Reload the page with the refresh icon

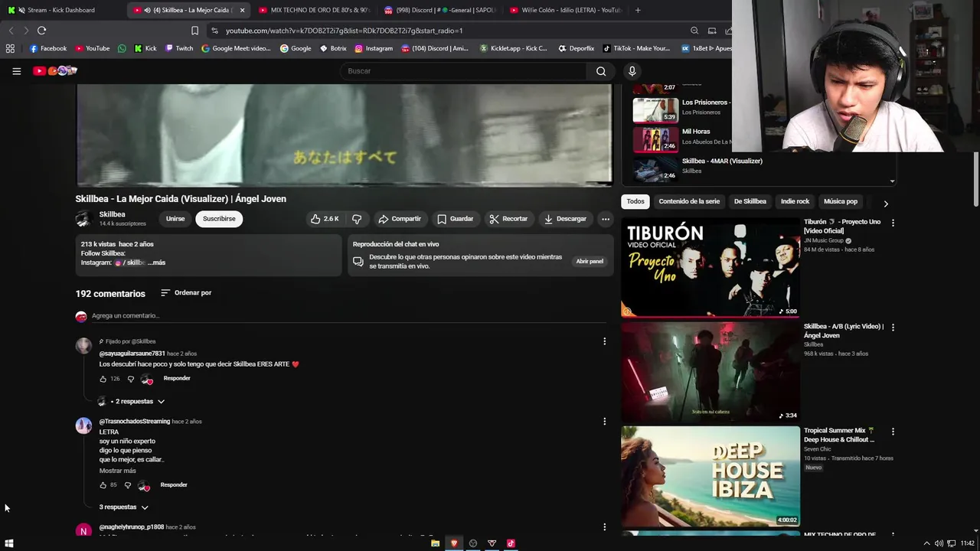41,31
